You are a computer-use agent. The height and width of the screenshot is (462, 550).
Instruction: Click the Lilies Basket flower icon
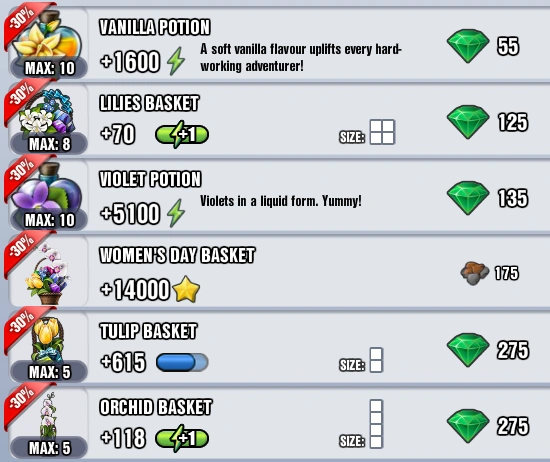47,112
